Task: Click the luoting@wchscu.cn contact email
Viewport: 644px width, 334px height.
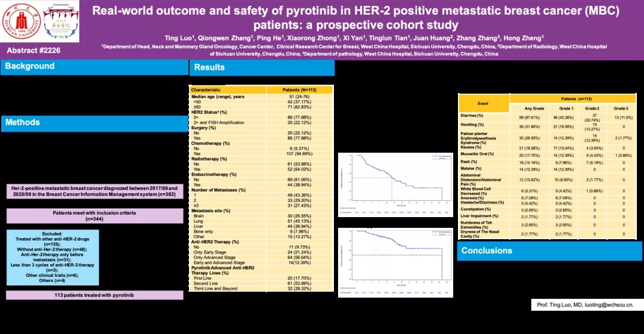Action: pyautogui.click(x=614, y=305)
